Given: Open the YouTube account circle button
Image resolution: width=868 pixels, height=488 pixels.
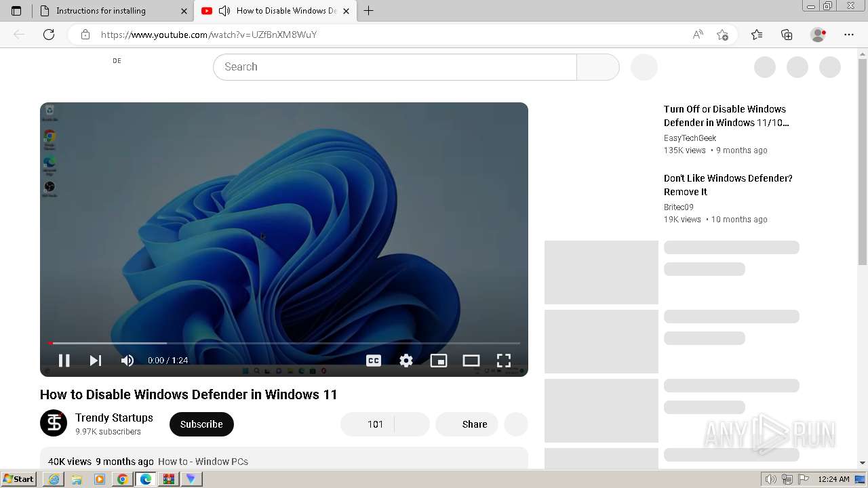Looking at the screenshot, I should 830,67.
